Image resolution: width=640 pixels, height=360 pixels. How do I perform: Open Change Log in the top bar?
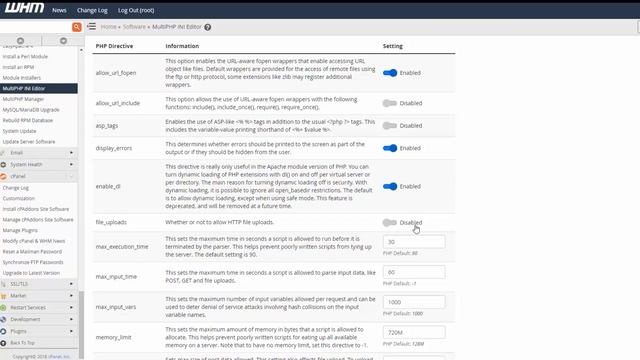click(x=92, y=10)
